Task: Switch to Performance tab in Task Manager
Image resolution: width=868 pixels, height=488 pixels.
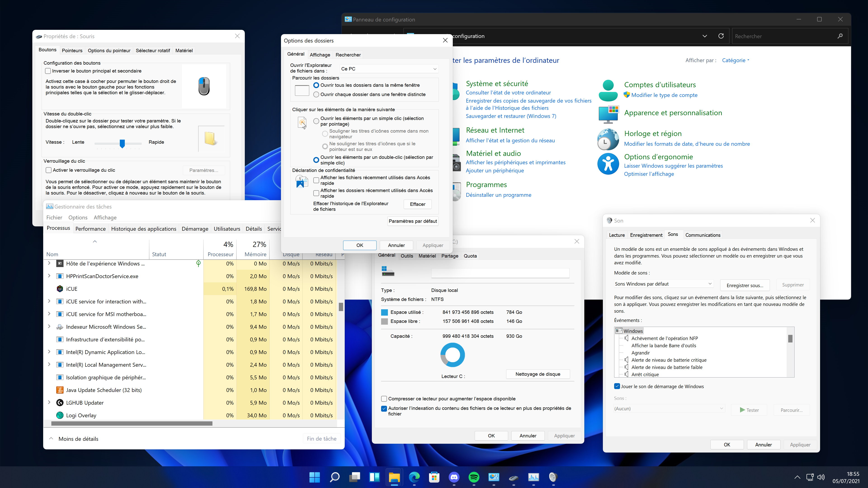Action: (x=90, y=229)
